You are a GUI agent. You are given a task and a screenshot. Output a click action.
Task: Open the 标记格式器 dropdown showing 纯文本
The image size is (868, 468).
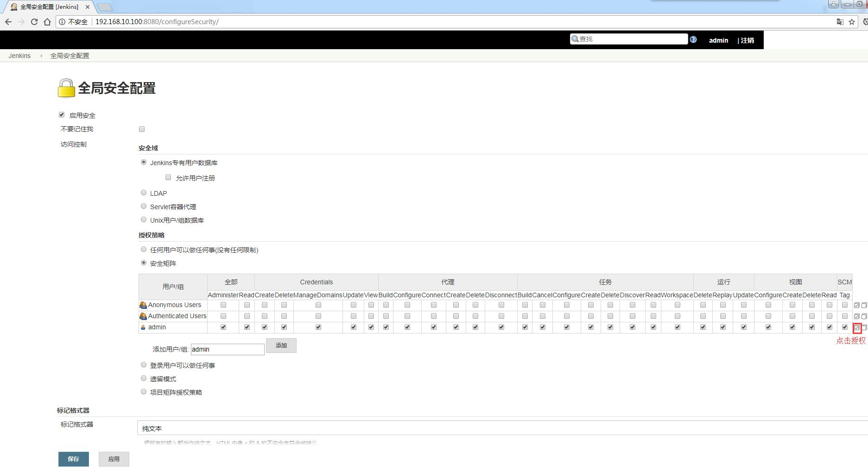click(x=502, y=428)
